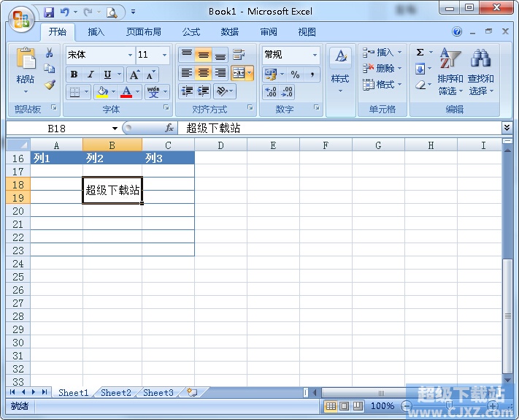Open Customize Quick Access Toolbar dropdown
The height and width of the screenshot is (420, 519).
[x=133, y=12]
